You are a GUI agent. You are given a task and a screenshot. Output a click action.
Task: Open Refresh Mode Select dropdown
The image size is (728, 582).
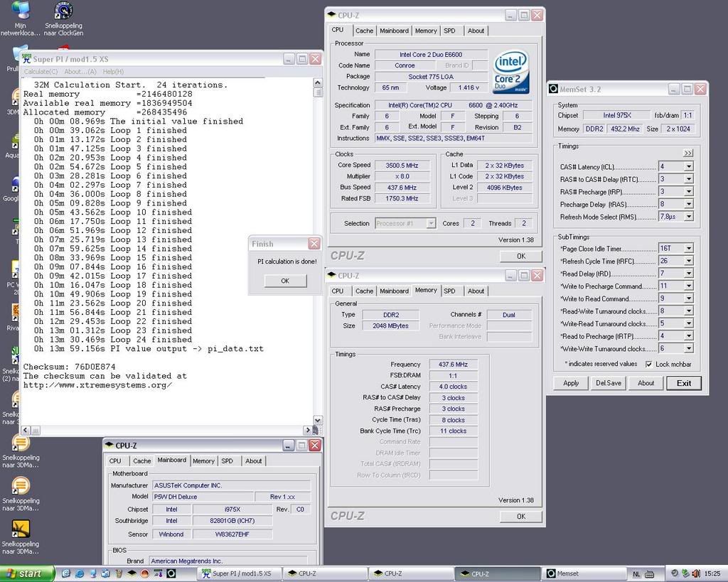tap(688, 216)
